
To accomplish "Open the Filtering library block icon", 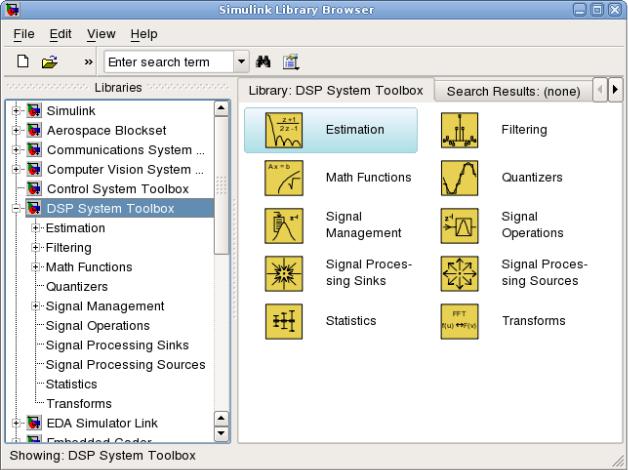I will point(459,130).
